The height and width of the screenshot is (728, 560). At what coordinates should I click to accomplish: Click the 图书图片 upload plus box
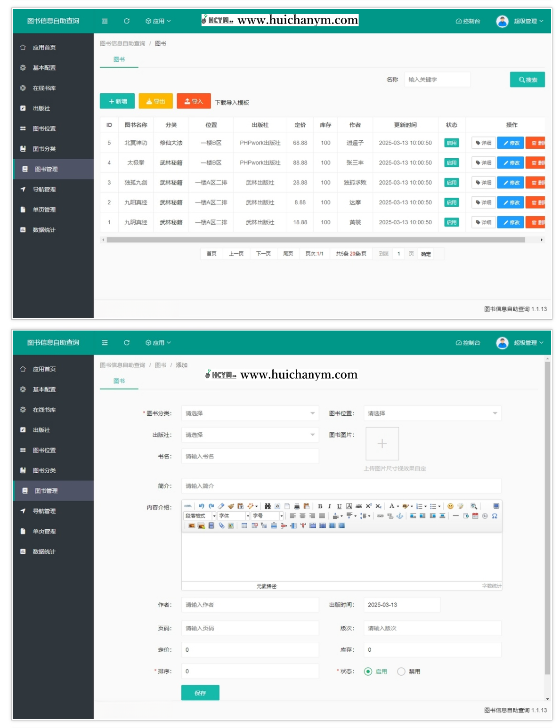pyautogui.click(x=382, y=444)
